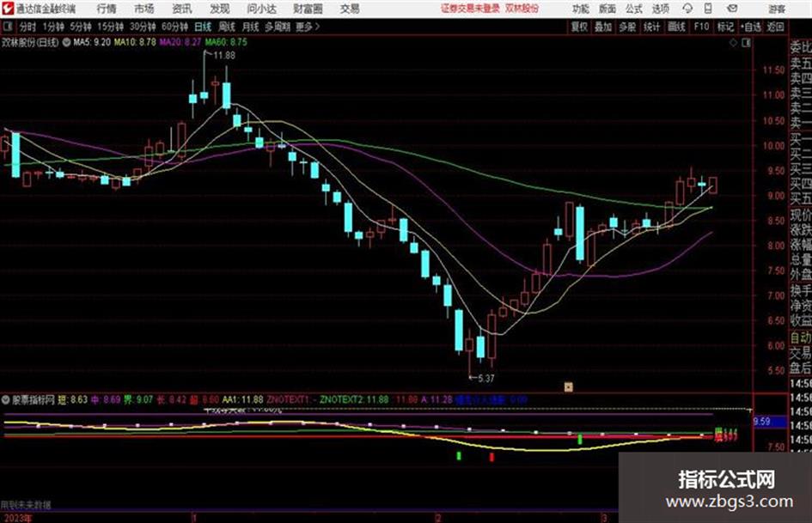Open the 市场 menu
The height and width of the screenshot is (523, 812).
[144, 9]
